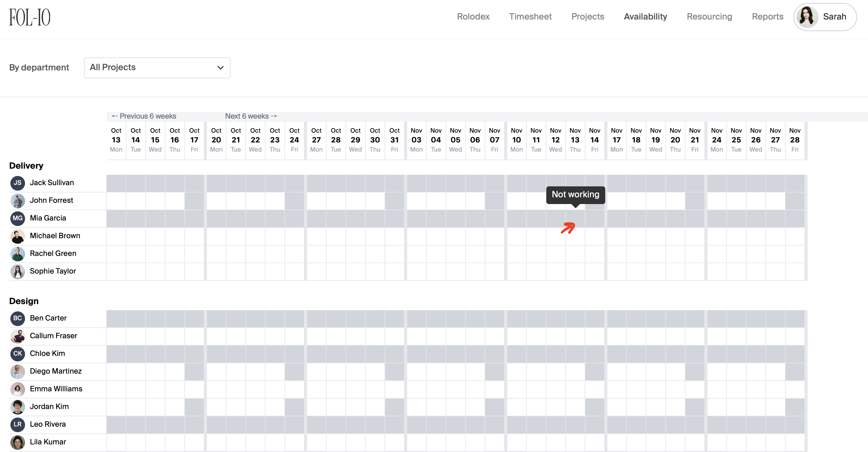Select the Nov 13 Thu column header
Image resolution: width=868 pixels, height=452 pixels.
click(575, 140)
